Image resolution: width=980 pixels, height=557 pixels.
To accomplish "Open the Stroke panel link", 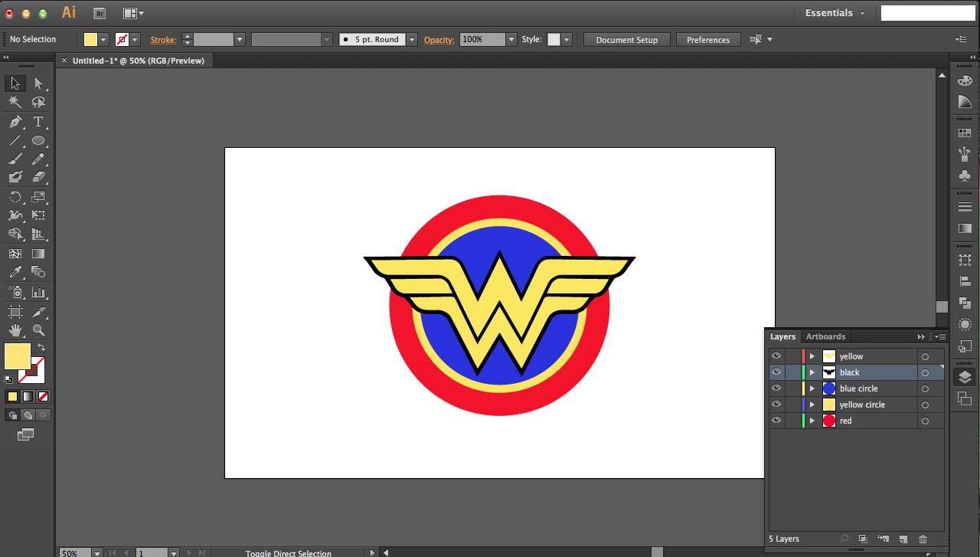I will tap(163, 40).
